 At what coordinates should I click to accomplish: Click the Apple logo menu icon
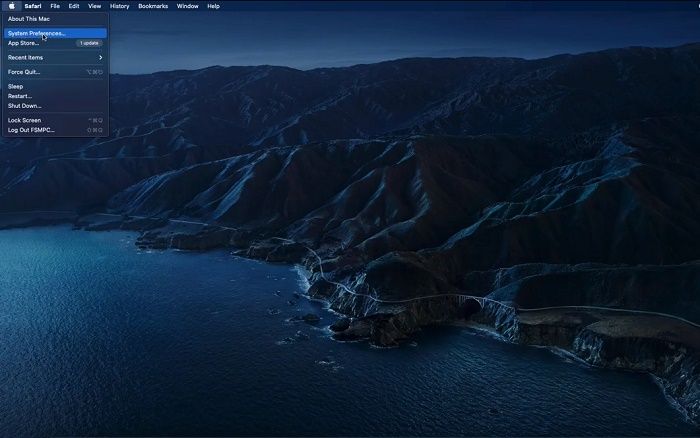pos(12,6)
